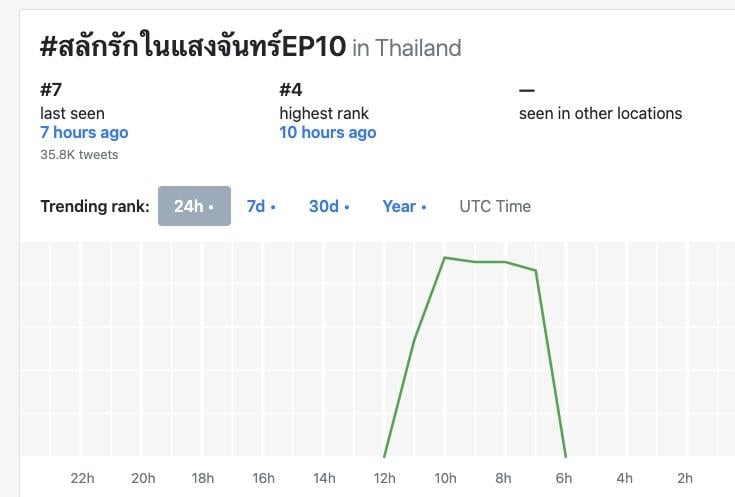Click the #4 highest rank value

pyautogui.click(x=290, y=90)
